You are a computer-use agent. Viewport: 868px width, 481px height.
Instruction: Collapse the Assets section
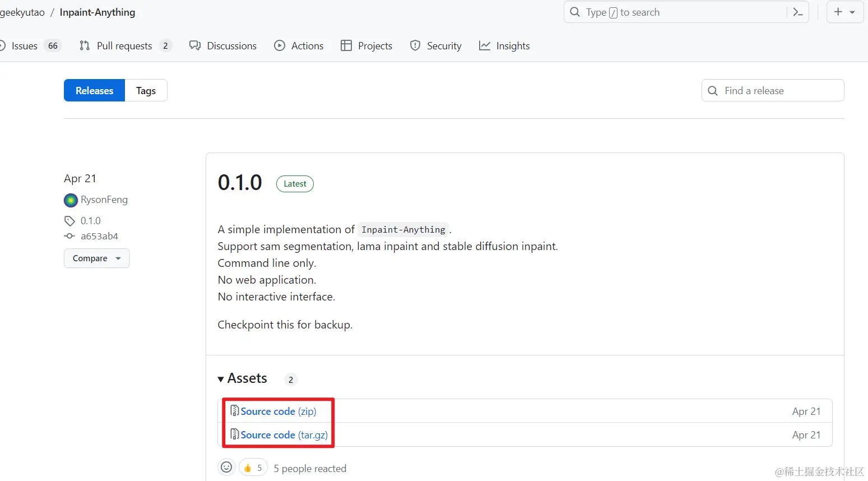[243, 378]
